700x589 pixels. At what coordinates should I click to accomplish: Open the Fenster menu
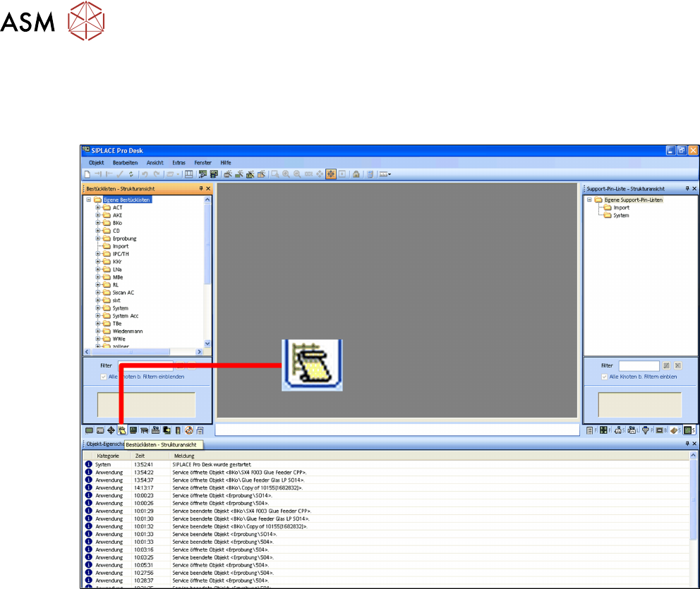click(x=203, y=163)
